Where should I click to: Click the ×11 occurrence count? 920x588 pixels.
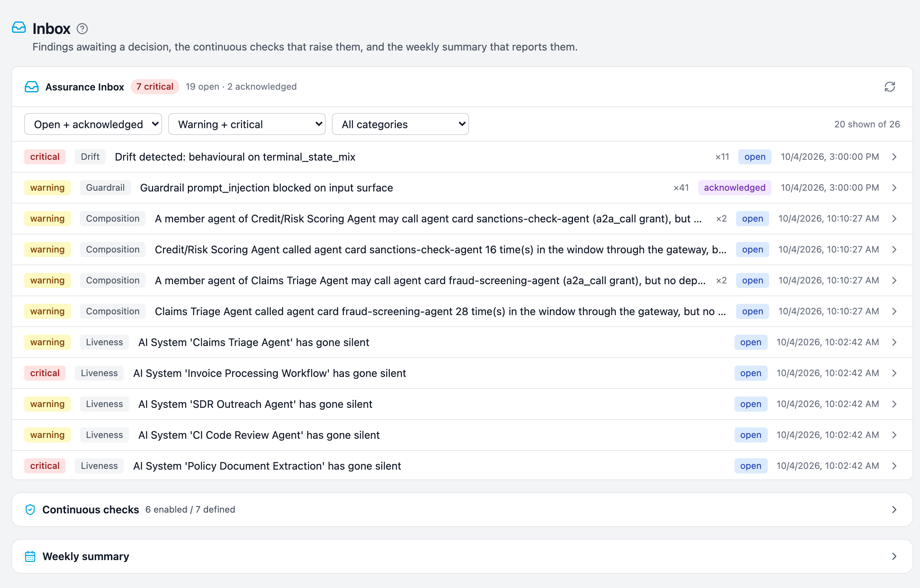pyautogui.click(x=722, y=157)
